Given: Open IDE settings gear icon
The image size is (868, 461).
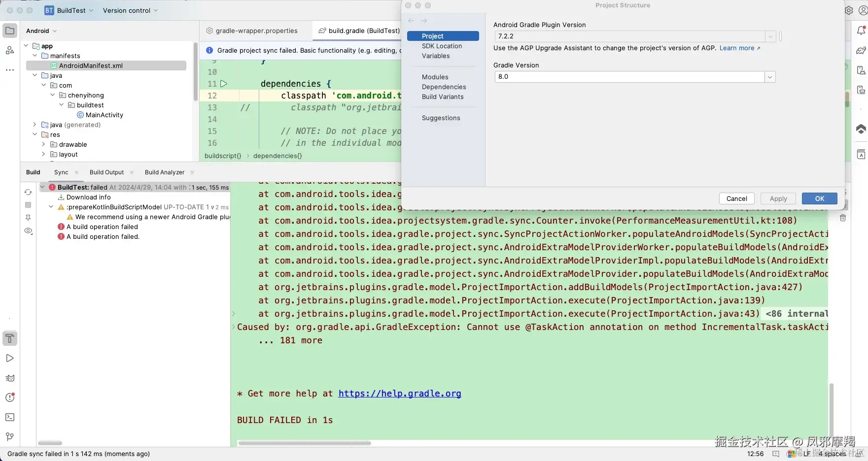Looking at the screenshot, I should 849,10.
